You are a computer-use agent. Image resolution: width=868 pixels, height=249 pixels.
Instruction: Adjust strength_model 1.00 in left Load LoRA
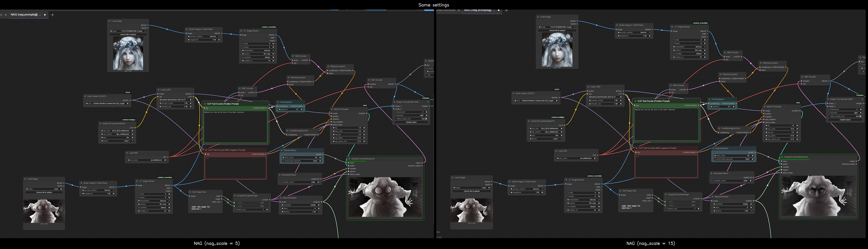coord(175,103)
